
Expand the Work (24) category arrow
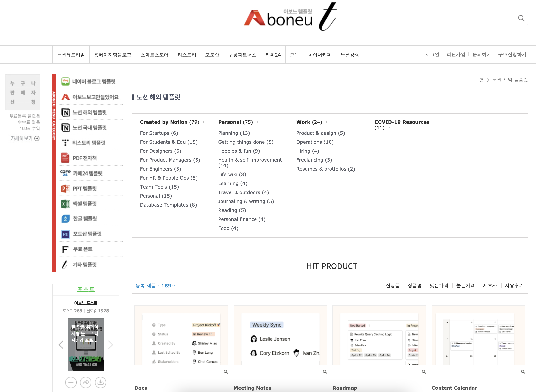point(327,122)
